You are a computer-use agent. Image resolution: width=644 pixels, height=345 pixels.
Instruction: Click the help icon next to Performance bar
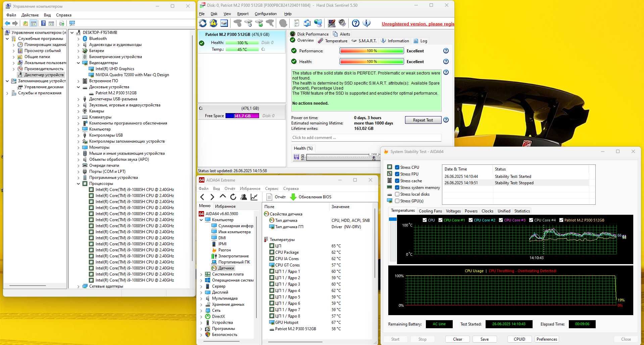(446, 51)
